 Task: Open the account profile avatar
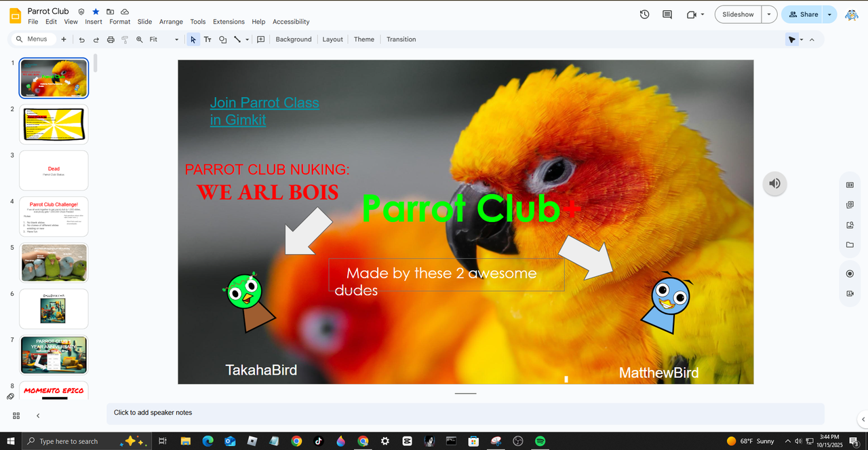pyautogui.click(x=852, y=14)
